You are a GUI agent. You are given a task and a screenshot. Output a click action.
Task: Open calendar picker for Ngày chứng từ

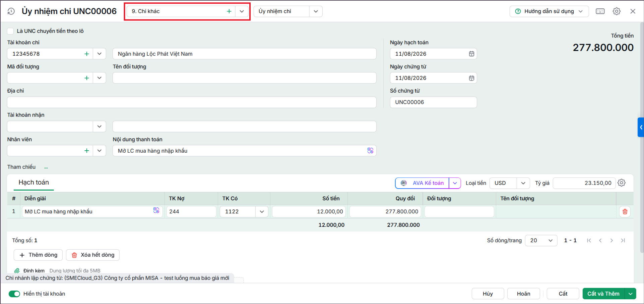[471, 78]
